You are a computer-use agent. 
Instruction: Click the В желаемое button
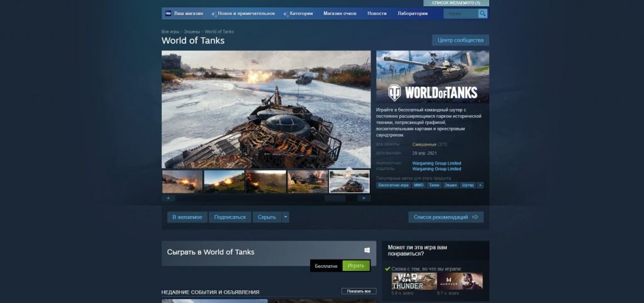187,217
